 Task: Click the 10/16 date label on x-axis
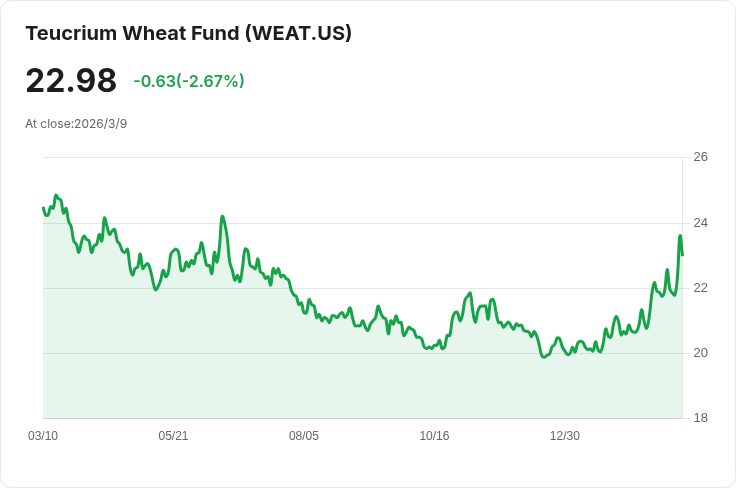click(434, 436)
